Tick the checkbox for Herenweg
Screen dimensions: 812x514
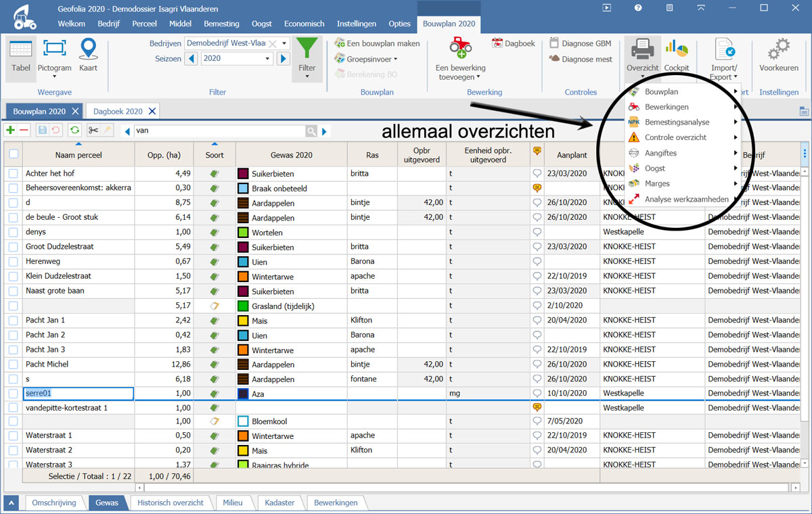pyautogui.click(x=14, y=261)
